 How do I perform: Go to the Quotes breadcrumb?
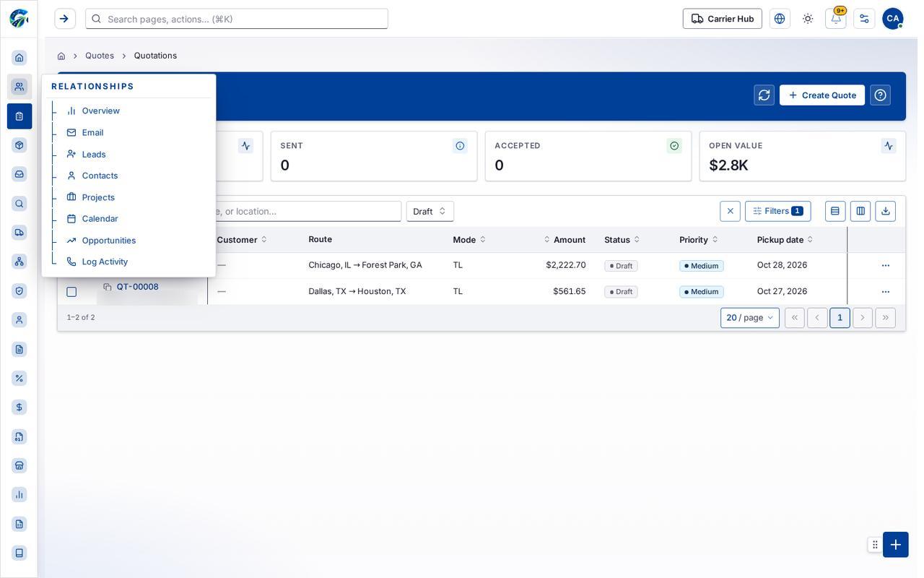pyautogui.click(x=100, y=56)
